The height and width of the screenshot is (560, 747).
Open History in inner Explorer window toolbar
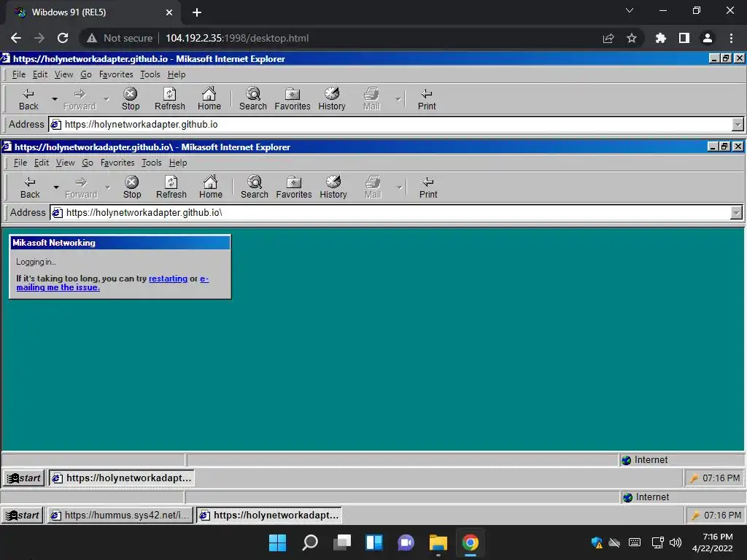click(x=333, y=187)
